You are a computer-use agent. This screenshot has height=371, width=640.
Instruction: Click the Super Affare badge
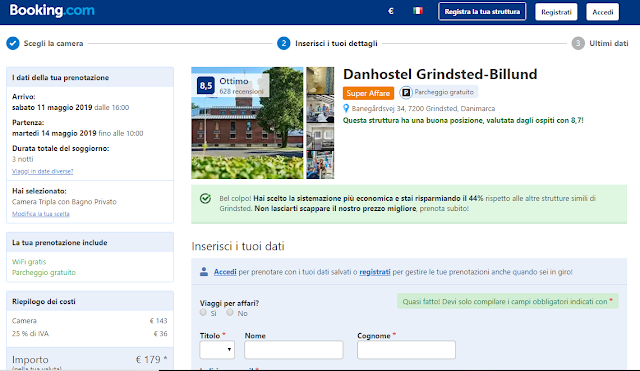tap(368, 93)
